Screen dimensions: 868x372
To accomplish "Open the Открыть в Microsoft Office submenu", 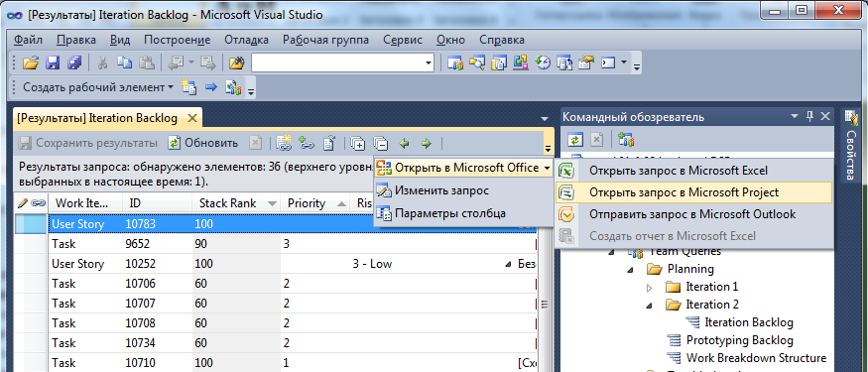I will [463, 168].
